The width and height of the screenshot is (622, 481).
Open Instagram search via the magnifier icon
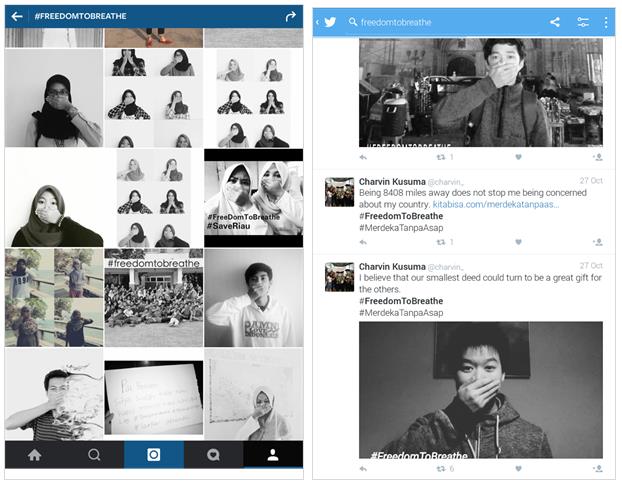[94, 454]
